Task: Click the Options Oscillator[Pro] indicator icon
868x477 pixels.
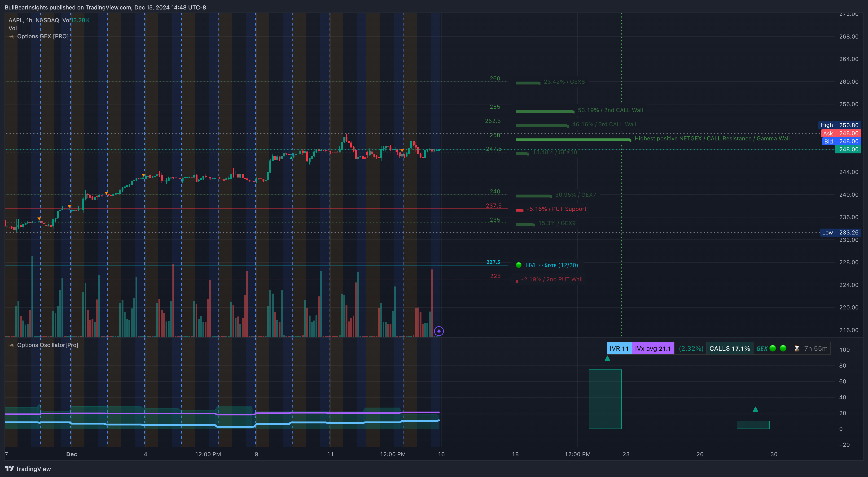Action: pyautogui.click(x=11, y=345)
